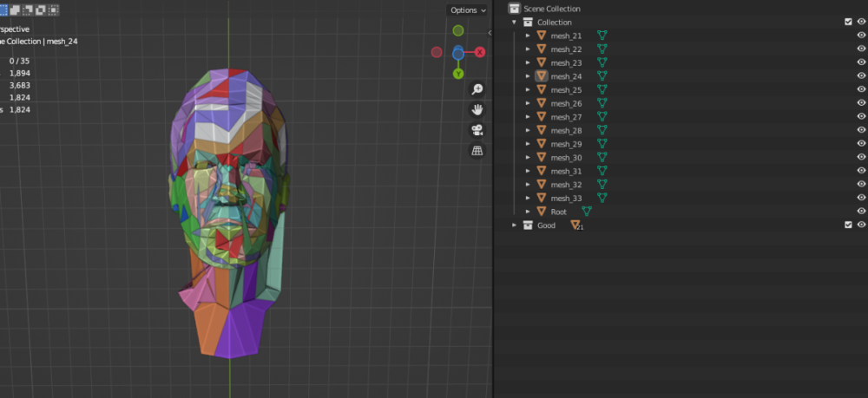Click the green Y axis gizmo handle
The width and height of the screenshot is (868, 398).
[457, 74]
